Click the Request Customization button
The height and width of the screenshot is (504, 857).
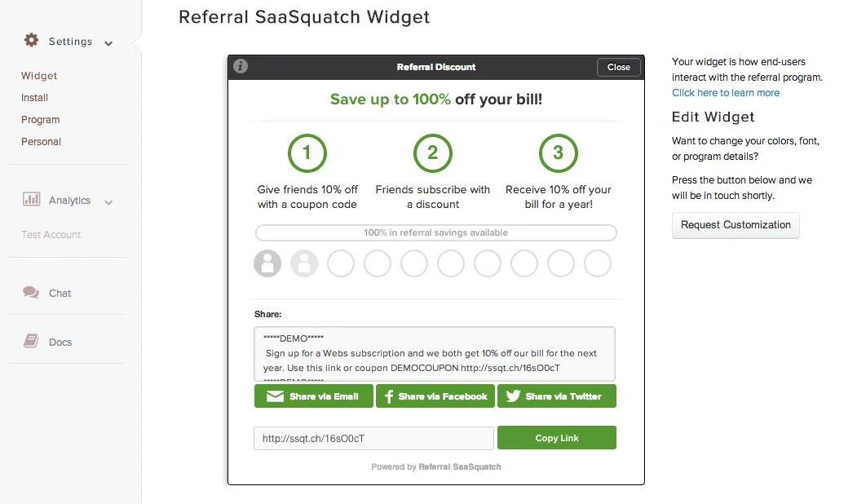736,224
